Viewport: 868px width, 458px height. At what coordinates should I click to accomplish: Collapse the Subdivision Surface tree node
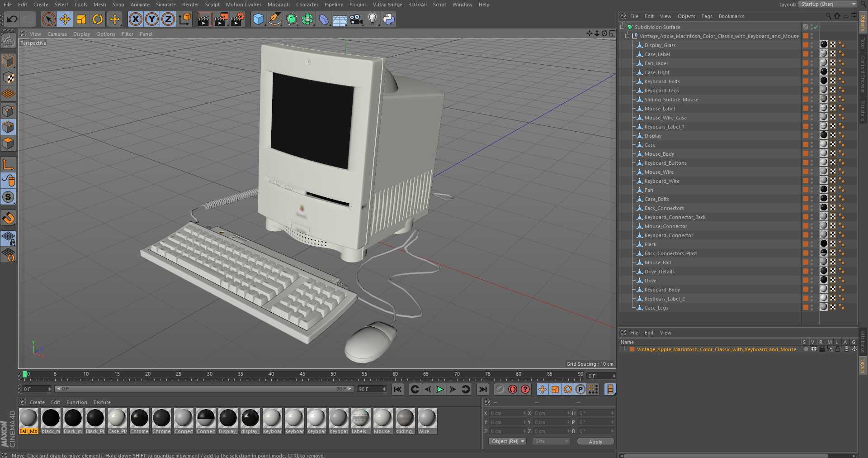click(623, 27)
